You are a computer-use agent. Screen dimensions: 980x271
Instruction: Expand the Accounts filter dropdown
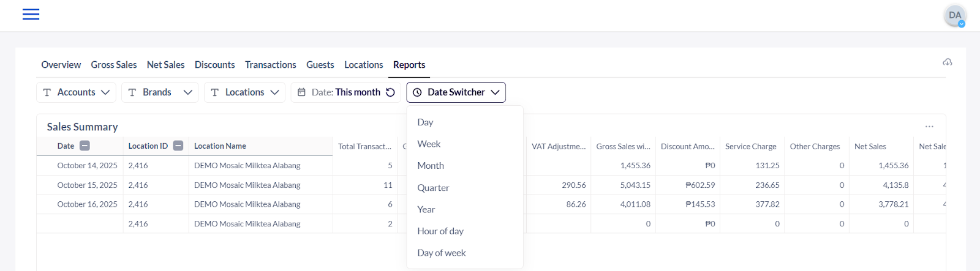tap(76, 92)
